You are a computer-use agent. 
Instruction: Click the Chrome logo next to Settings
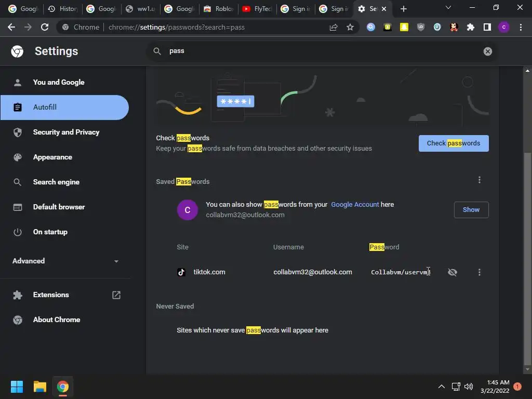[17, 51]
